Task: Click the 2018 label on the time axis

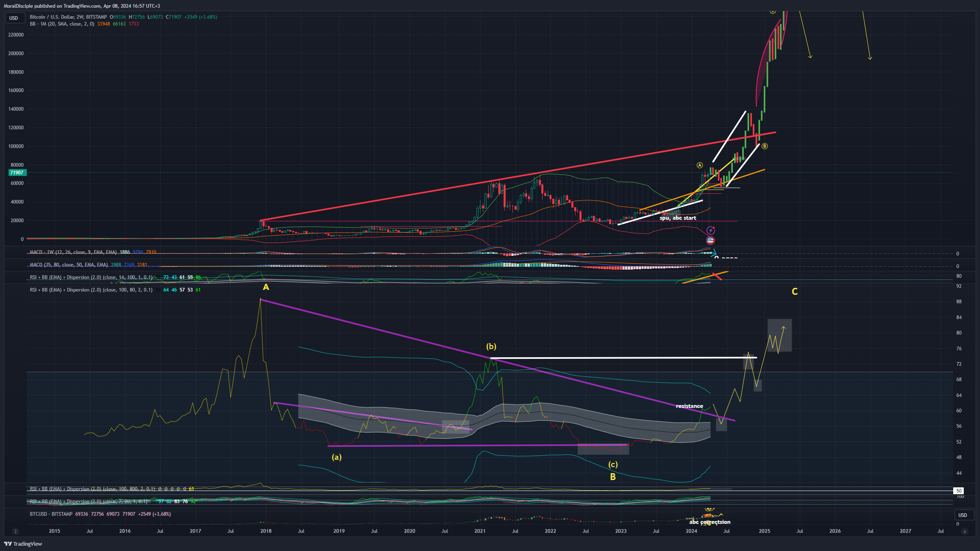Action: (266, 531)
